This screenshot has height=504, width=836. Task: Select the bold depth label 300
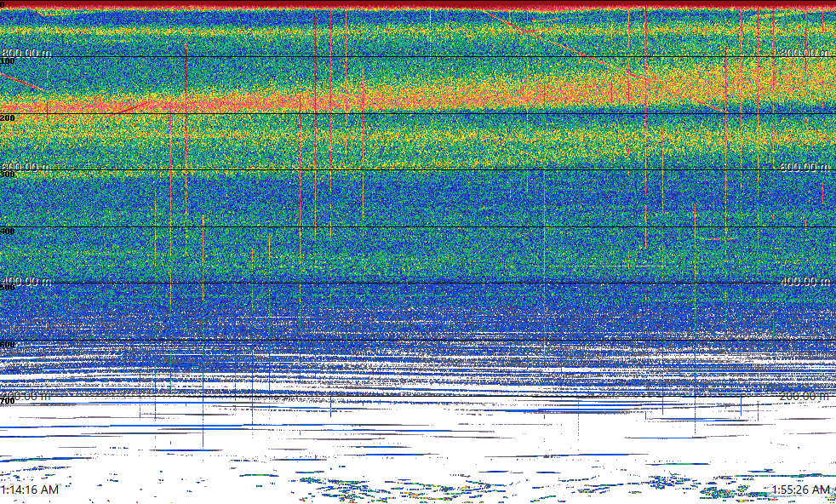8,174
